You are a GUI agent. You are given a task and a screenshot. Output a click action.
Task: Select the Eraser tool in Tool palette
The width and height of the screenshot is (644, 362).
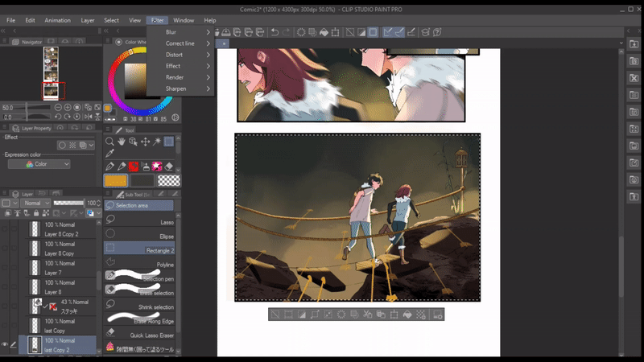tap(169, 167)
